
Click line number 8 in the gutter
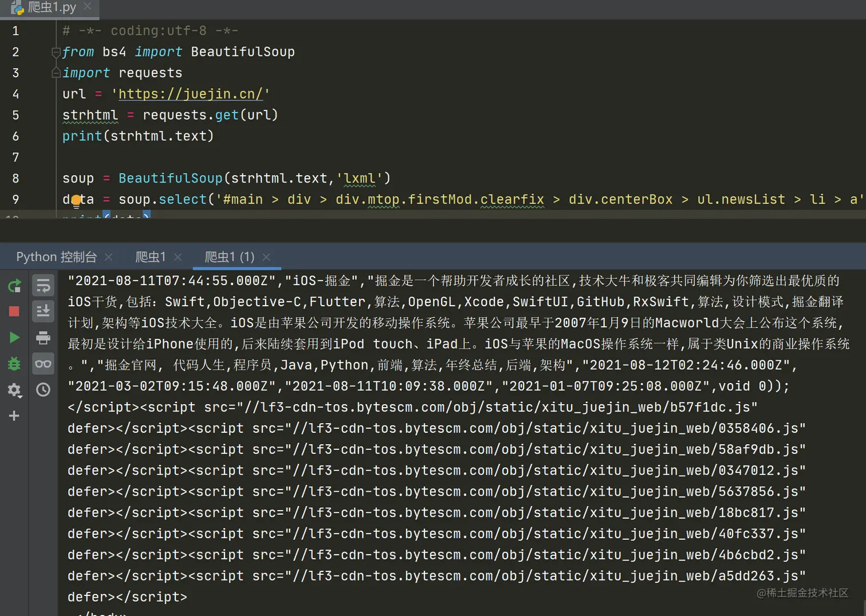point(15,179)
